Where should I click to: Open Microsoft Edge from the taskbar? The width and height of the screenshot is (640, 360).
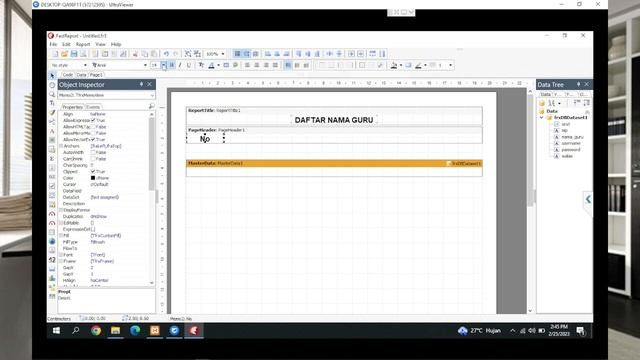tap(135, 331)
